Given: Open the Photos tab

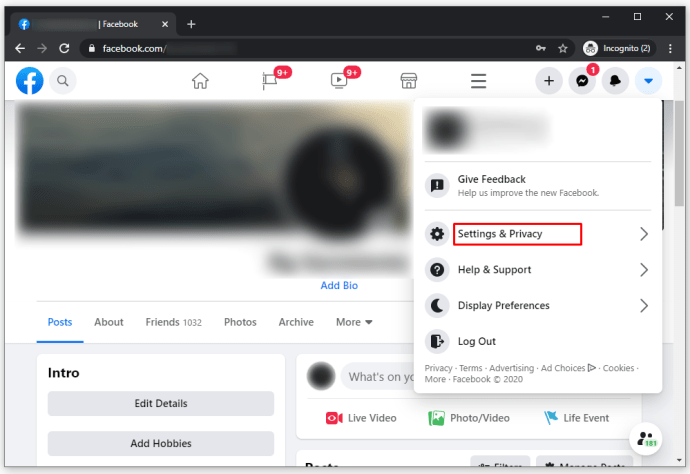Looking at the screenshot, I should click(x=240, y=322).
